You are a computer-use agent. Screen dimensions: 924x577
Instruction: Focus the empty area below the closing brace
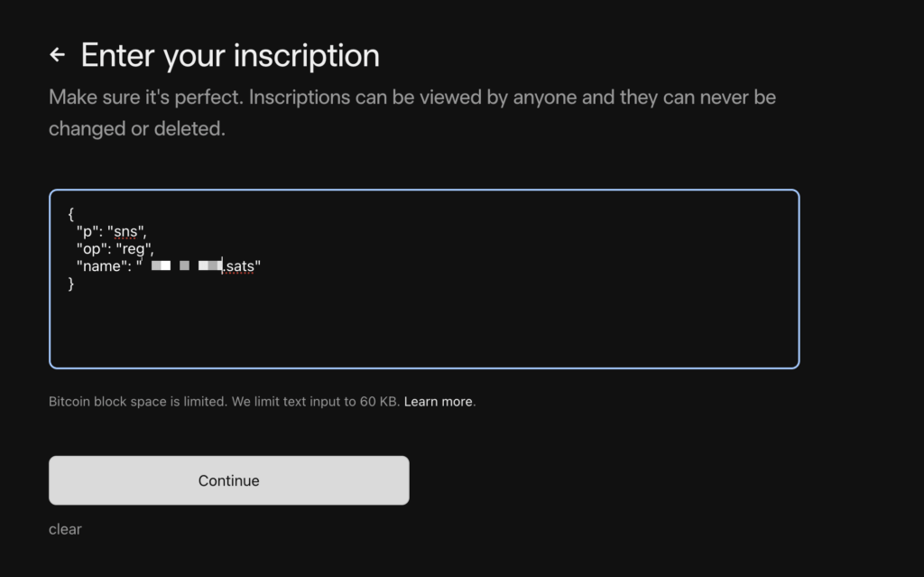[x=424, y=328]
